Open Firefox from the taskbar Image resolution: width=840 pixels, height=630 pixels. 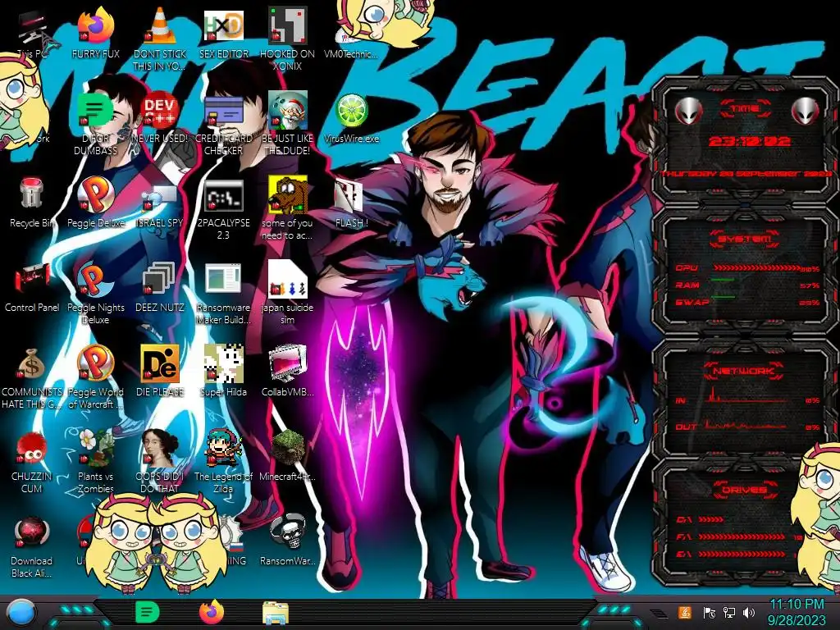pos(212,612)
